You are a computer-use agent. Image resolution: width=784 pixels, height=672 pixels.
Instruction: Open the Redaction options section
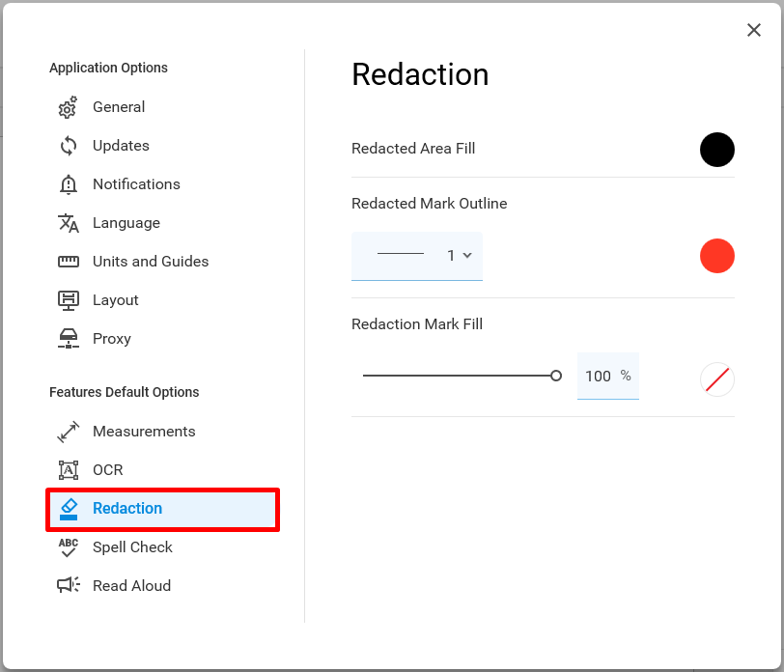pos(162,509)
